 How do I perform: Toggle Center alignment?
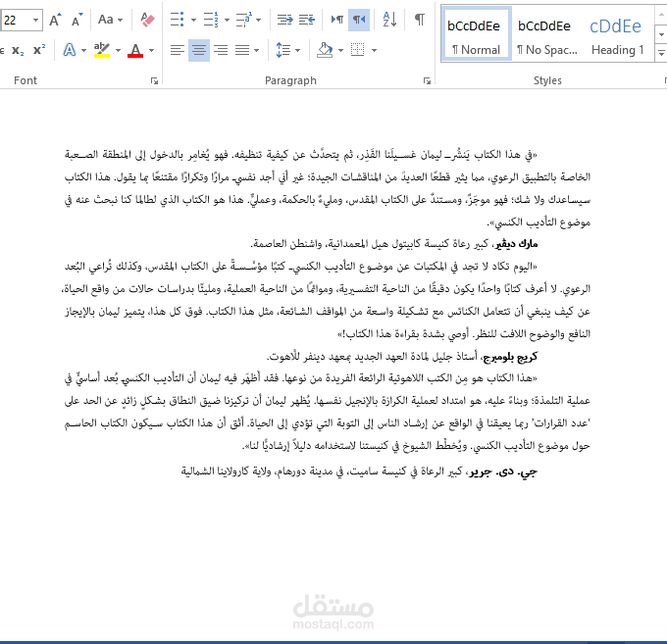199,51
